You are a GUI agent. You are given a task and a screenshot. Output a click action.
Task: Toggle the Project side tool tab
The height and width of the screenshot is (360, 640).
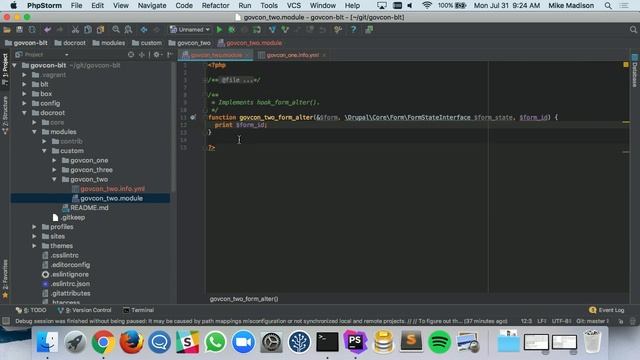tap(5, 69)
